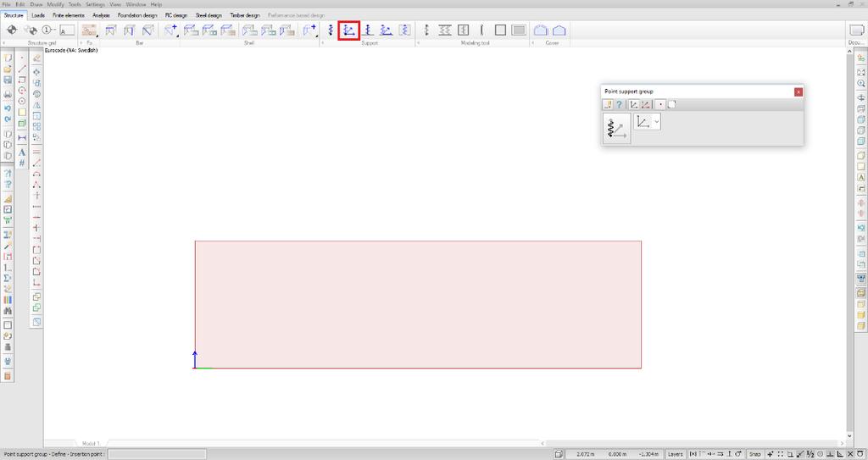The width and height of the screenshot is (868, 460).
Task: Select the Point support tool in ribbon
Action: (331, 30)
